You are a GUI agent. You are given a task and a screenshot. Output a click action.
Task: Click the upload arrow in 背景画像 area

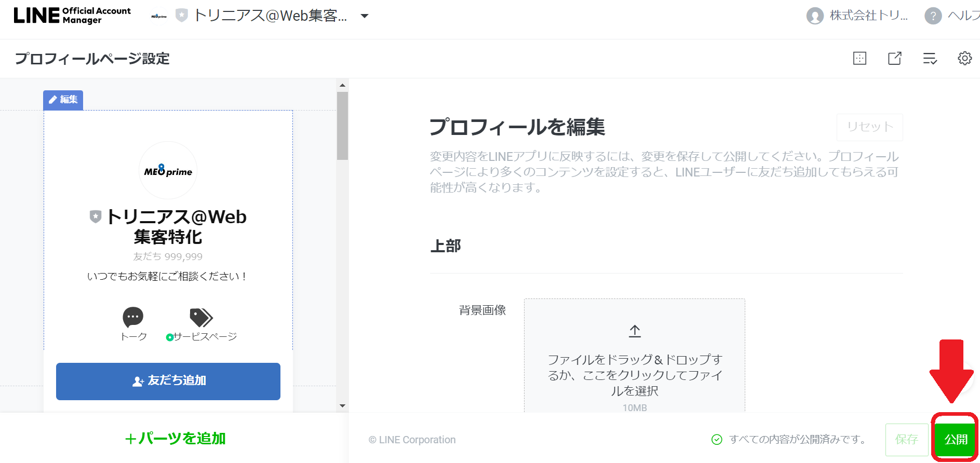(x=634, y=331)
